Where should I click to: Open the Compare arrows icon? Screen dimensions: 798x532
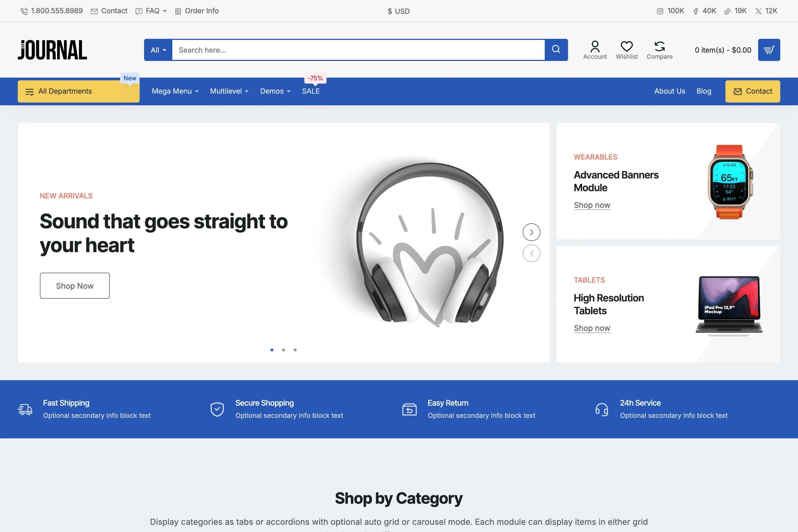tap(659, 50)
